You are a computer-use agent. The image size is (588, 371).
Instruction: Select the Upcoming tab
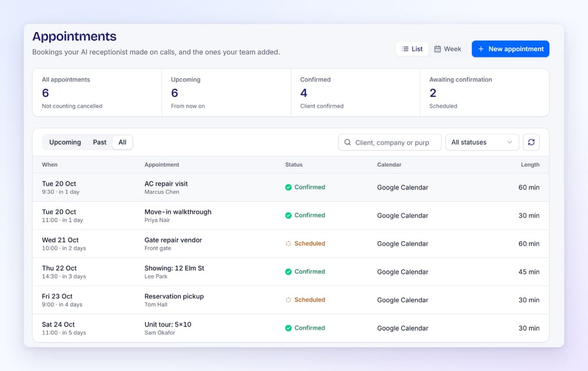click(65, 142)
